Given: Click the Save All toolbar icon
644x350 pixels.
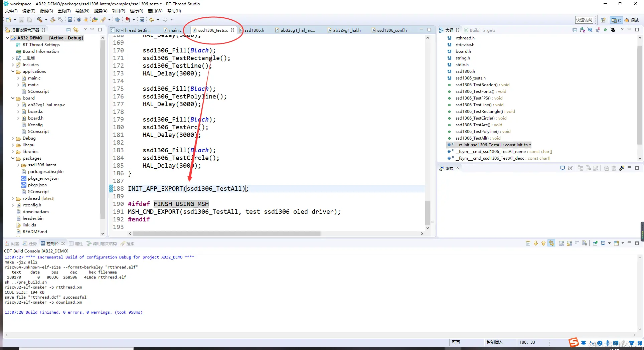Looking at the screenshot, I should pyautogui.click(x=29, y=20).
